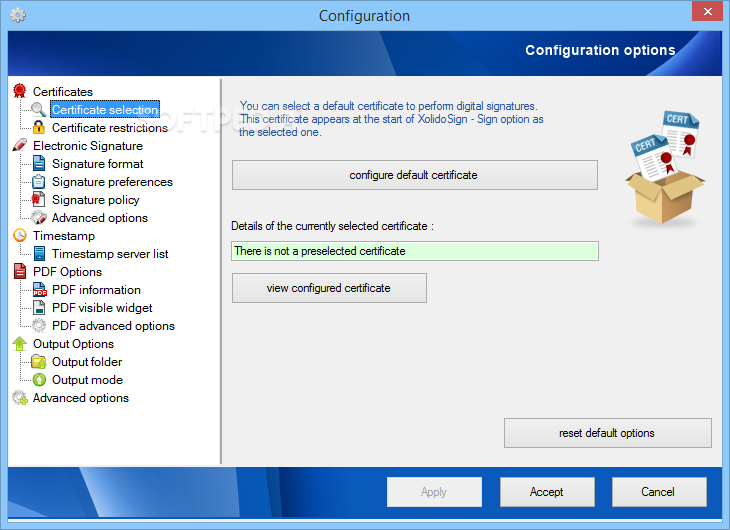Viewport: 730px width, 530px height.
Task: Open Advanced options under Electronic Signature
Action: click(100, 217)
